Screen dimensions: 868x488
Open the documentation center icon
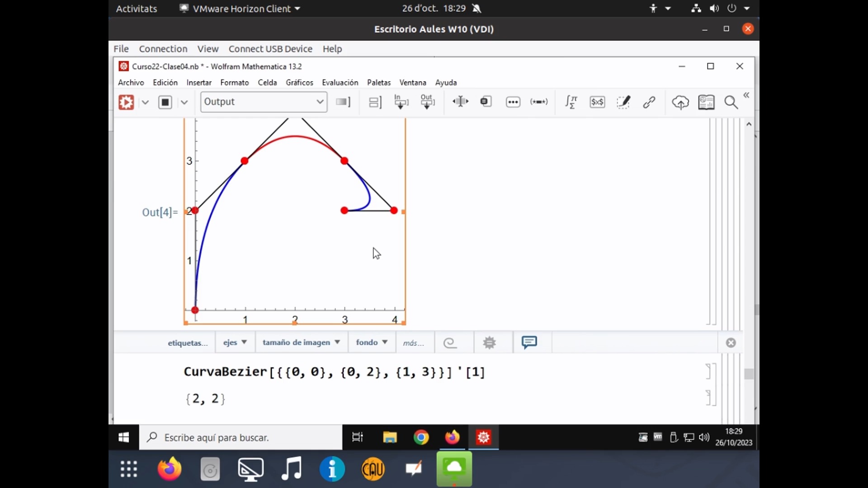[706, 102]
